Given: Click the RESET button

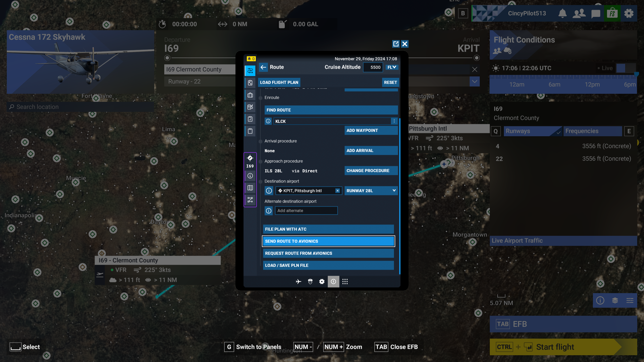Looking at the screenshot, I should [390, 82].
